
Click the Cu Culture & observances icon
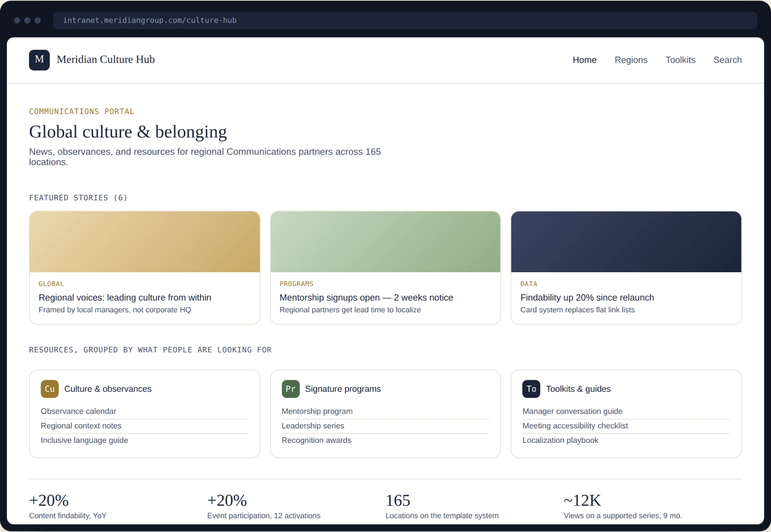50,389
